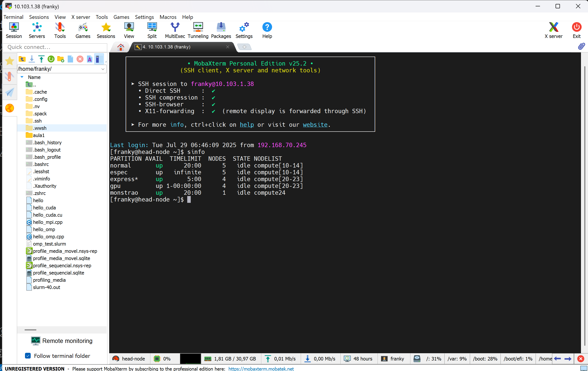Screen dimensions: 588x371
Task: Click the Split terminal icon
Action: 152,30
